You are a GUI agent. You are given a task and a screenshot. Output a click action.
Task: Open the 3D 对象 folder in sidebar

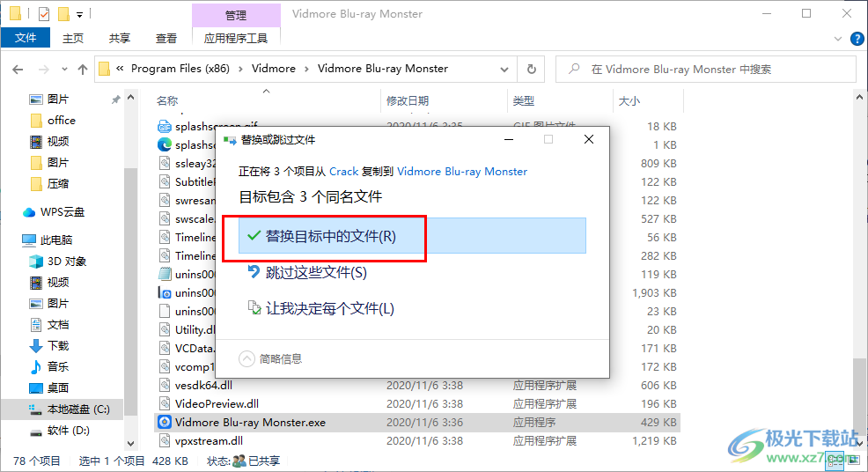66,262
